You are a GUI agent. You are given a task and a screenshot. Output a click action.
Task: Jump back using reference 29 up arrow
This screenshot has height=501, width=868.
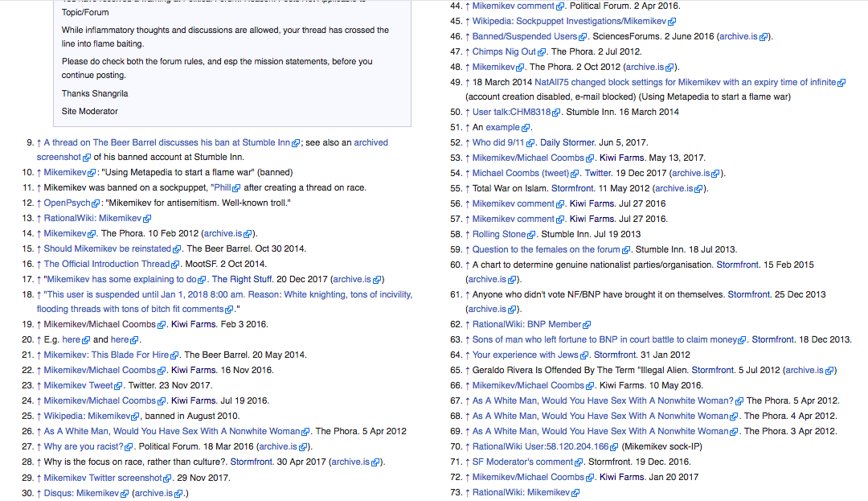[x=39, y=478]
